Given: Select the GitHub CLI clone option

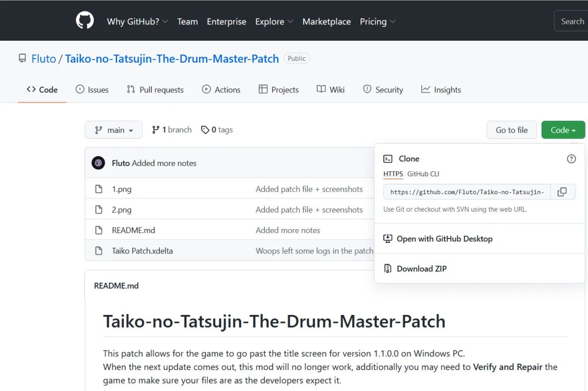Looking at the screenshot, I should coord(423,174).
